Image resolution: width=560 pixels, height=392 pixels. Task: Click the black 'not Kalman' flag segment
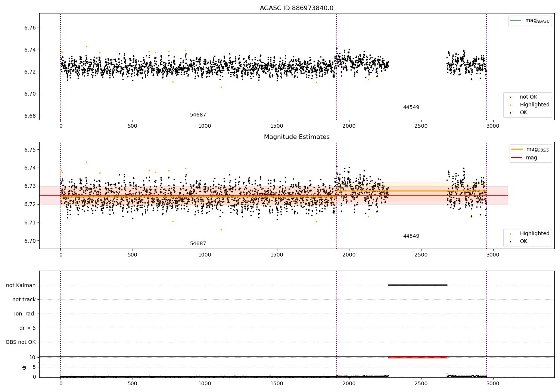(417, 285)
